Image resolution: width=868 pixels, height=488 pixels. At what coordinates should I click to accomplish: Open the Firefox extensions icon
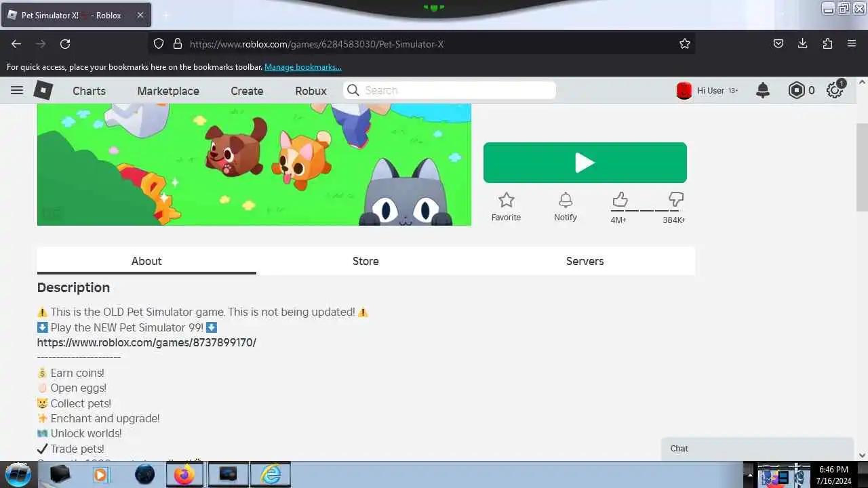point(827,43)
